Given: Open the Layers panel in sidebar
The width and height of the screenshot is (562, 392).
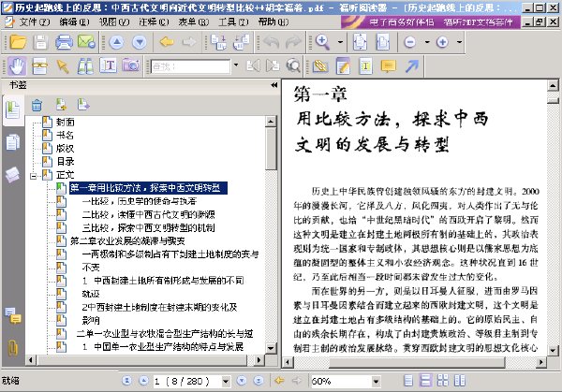Looking at the screenshot, I should pos(13,175).
